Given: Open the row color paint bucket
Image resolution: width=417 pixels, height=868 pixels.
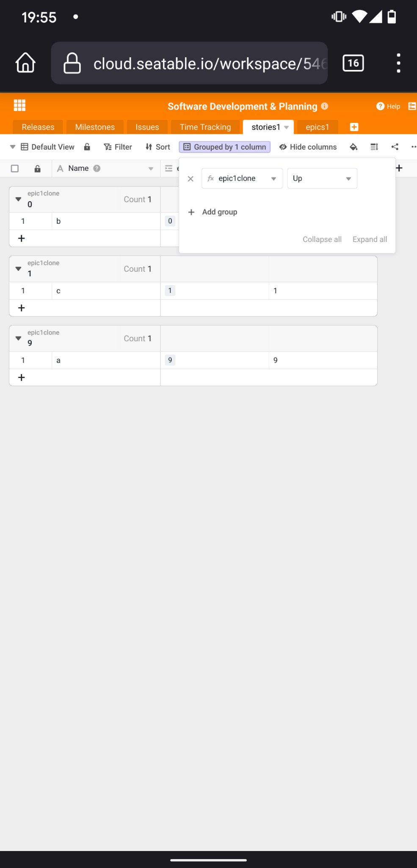Looking at the screenshot, I should click(x=353, y=147).
